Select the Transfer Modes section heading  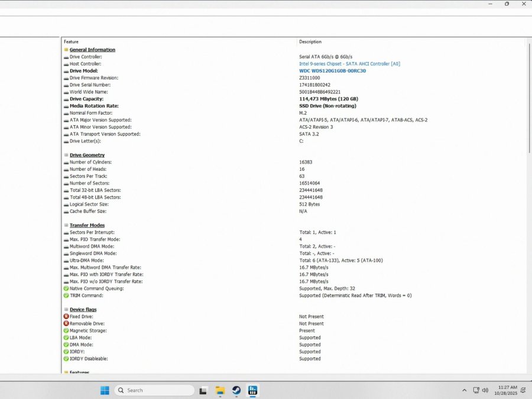pyautogui.click(x=87, y=225)
